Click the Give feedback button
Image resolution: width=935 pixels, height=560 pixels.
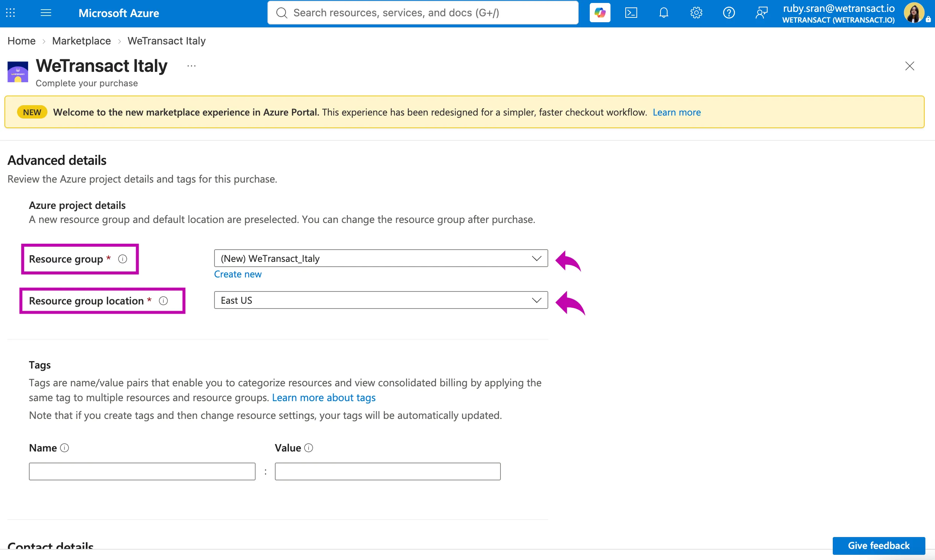pos(879,546)
